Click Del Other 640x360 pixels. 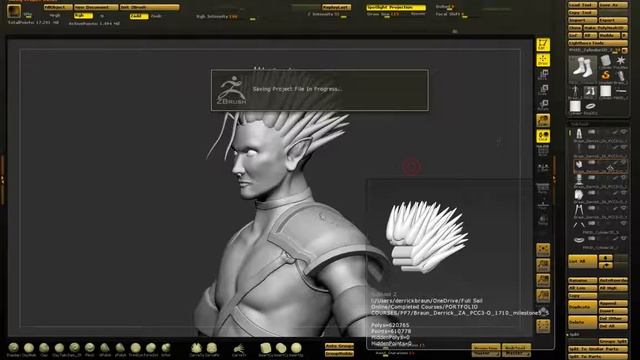(x=613, y=318)
